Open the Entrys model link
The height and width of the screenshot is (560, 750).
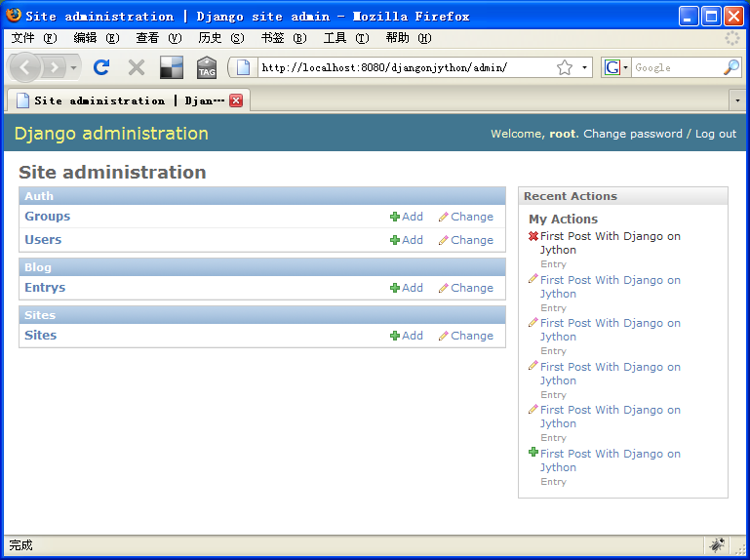pyautogui.click(x=45, y=288)
